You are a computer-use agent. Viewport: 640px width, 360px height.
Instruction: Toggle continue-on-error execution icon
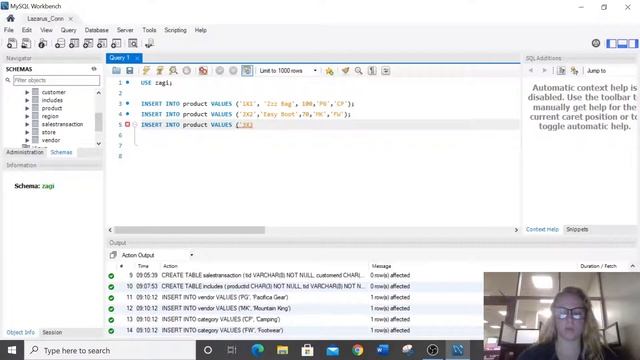[203, 71]
